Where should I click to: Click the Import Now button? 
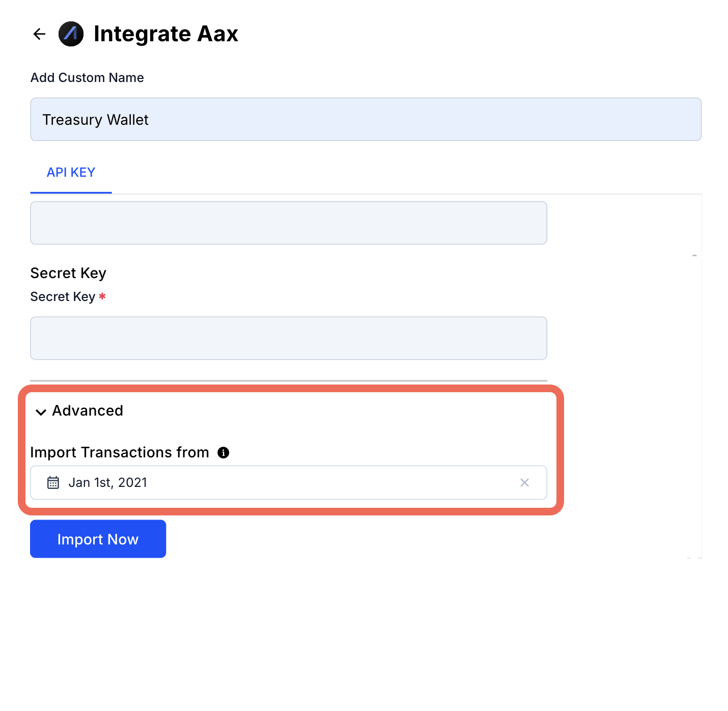click(98, 539)
